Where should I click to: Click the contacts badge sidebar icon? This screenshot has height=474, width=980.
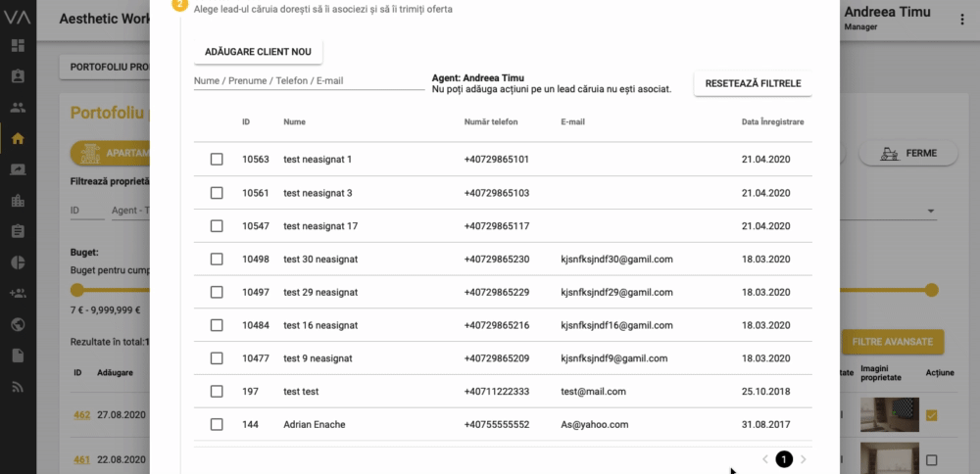[x=17, y=76]
